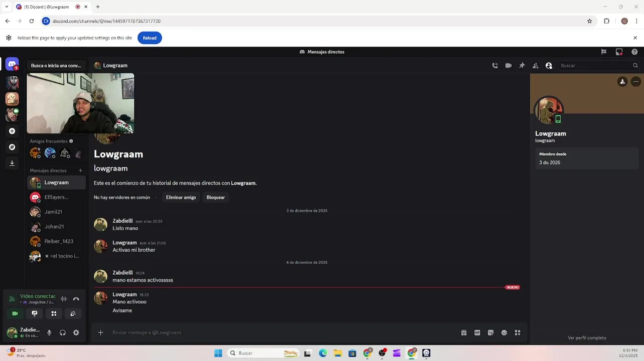Click 'Busca o inicia una conv...' search button
Viewport: 644px width, 361px height.
56,66
